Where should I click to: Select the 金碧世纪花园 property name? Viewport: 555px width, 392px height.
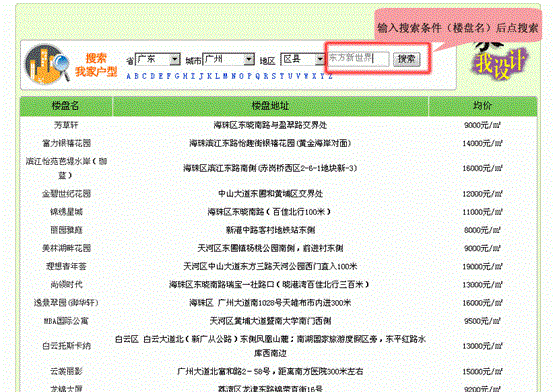66,194
